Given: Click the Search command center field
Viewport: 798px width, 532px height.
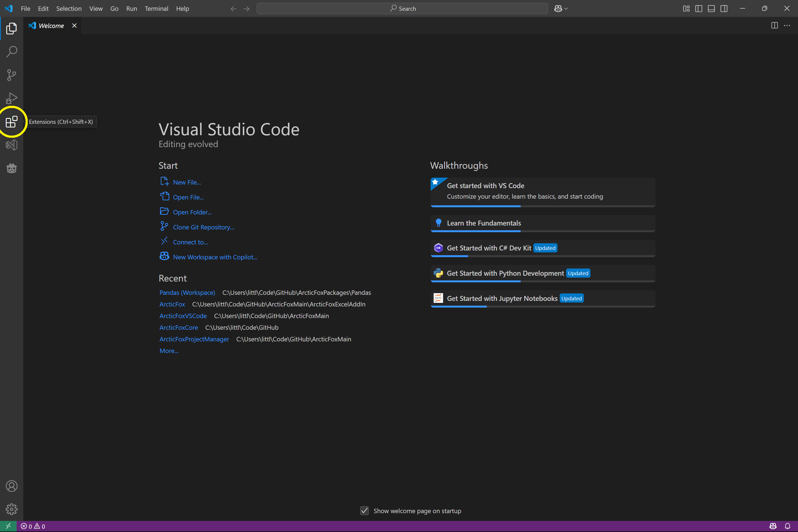Looking at the screenshot, I should (x=402, y=9).
